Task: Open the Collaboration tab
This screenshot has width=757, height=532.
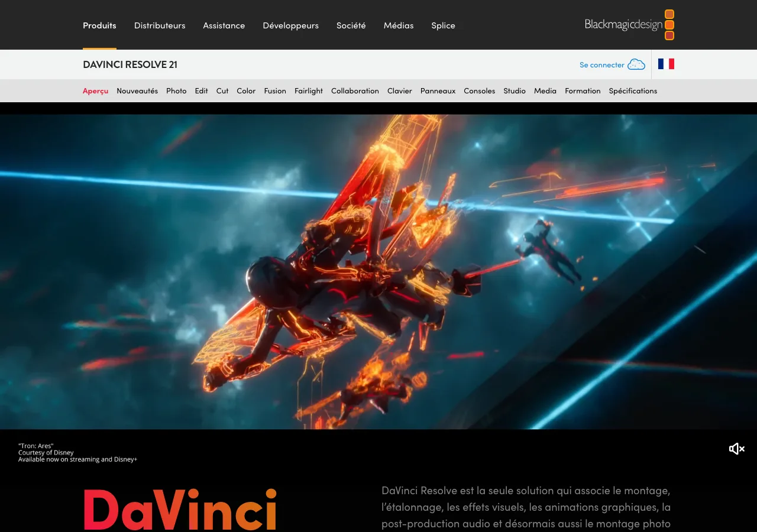Action: 355,91
